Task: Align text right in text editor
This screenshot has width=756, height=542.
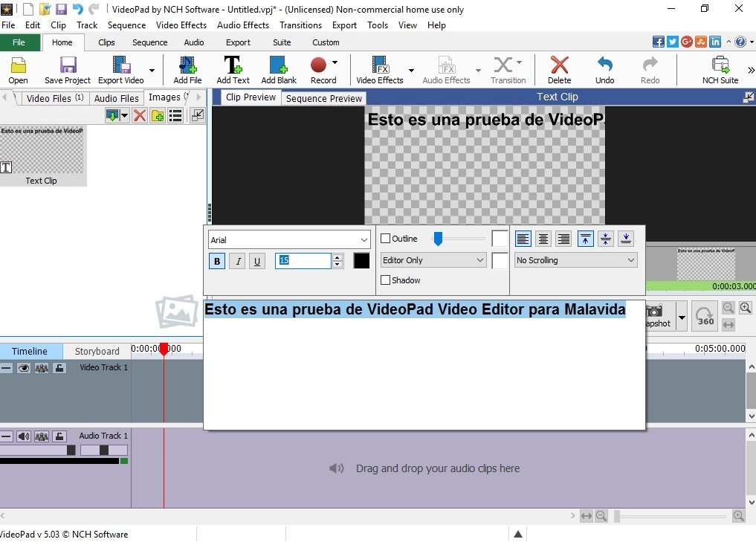Action: (563, 238)
